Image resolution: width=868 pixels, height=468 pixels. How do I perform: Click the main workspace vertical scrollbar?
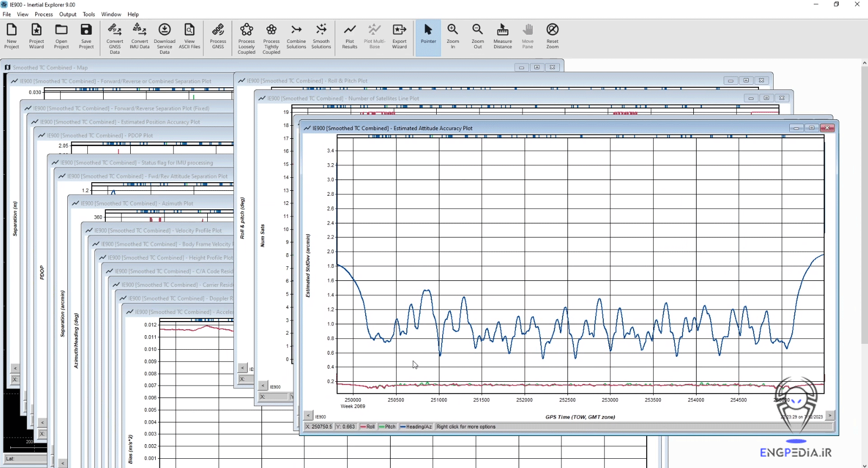click(x=864, y=205)
